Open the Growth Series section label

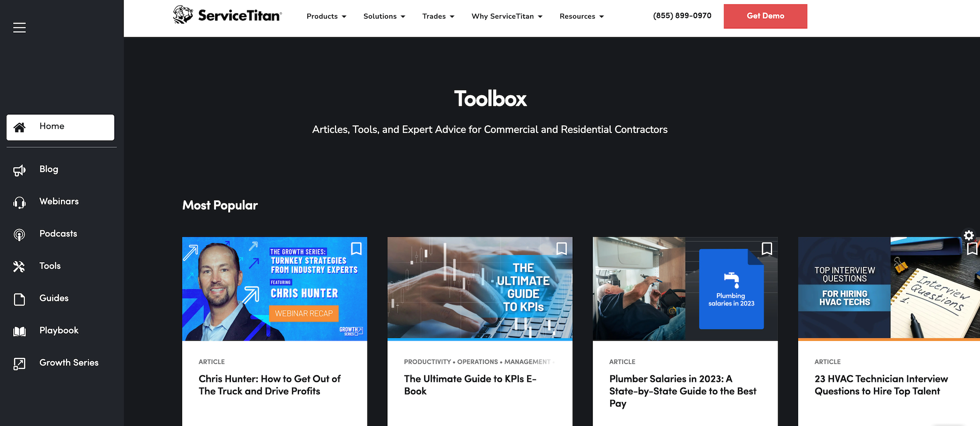click(x=69, y=363)
